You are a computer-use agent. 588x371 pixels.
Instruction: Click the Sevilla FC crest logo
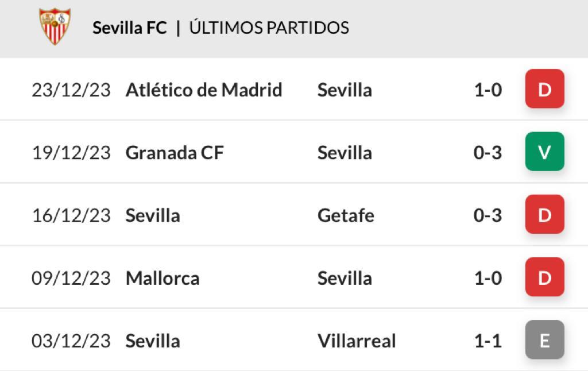pos(55,26)
